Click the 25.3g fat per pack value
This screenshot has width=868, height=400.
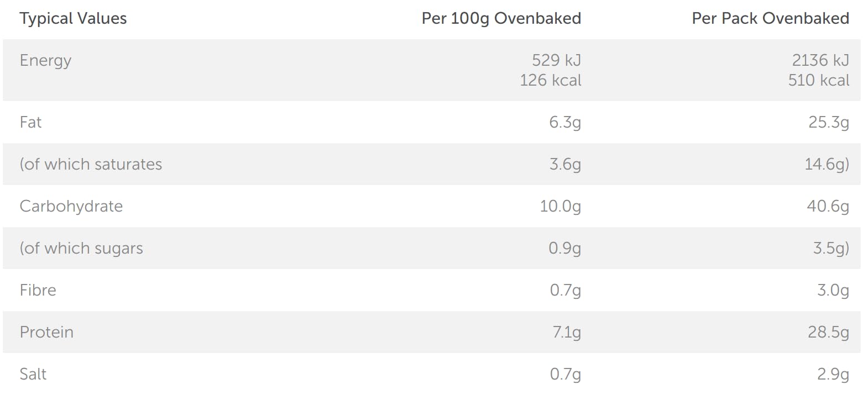(x=828, y=123)
